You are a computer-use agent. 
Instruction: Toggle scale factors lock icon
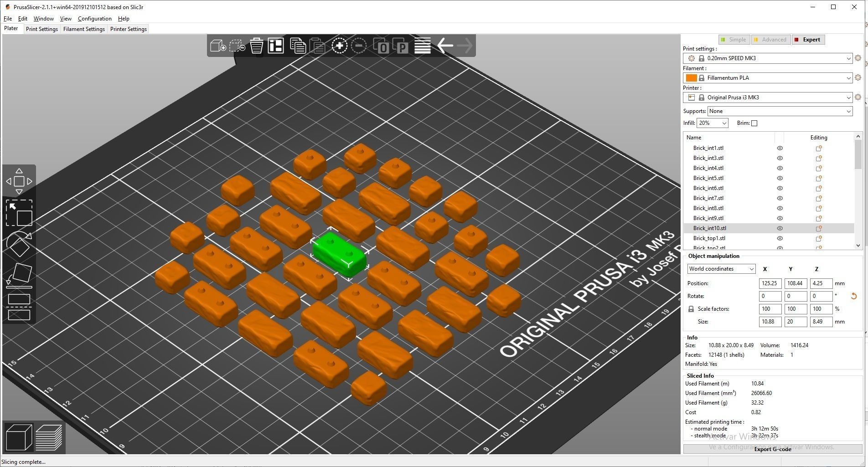click(691, 309)
